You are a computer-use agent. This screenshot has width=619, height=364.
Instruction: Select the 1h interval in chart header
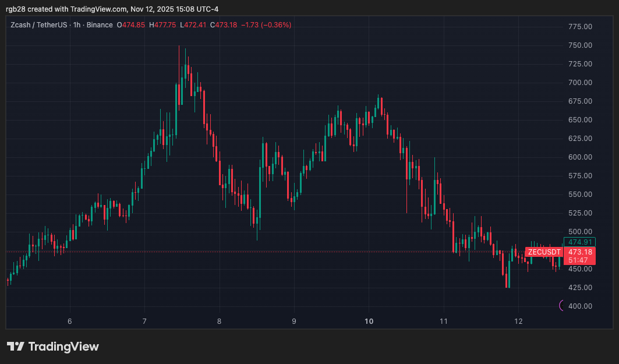point(76,25)
